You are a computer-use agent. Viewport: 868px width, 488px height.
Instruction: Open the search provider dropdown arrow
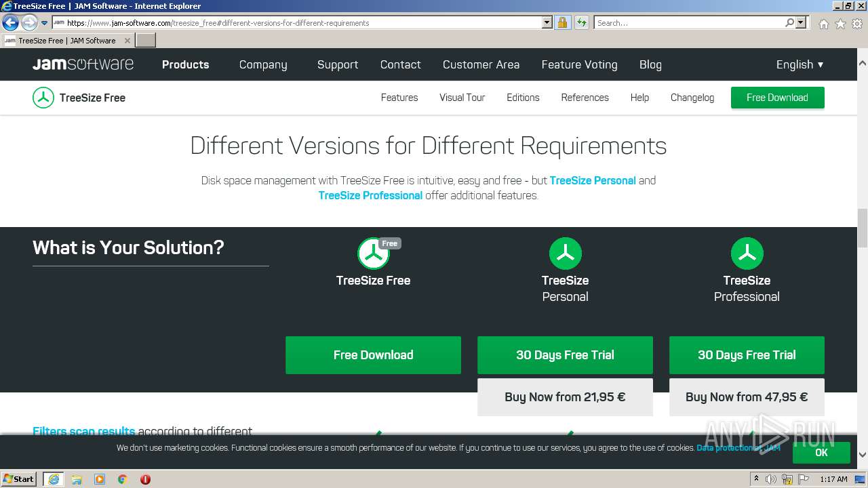coord(801,22)
